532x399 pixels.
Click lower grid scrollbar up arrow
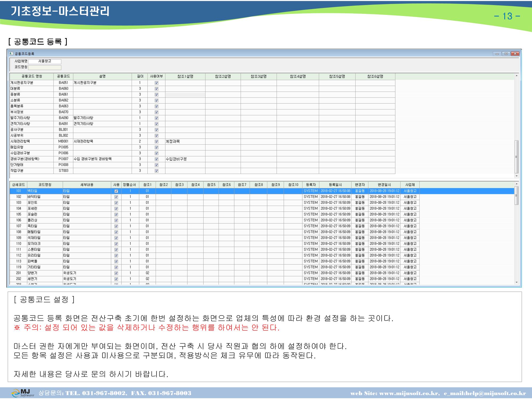pyautogui.click(x=517, y=184)
